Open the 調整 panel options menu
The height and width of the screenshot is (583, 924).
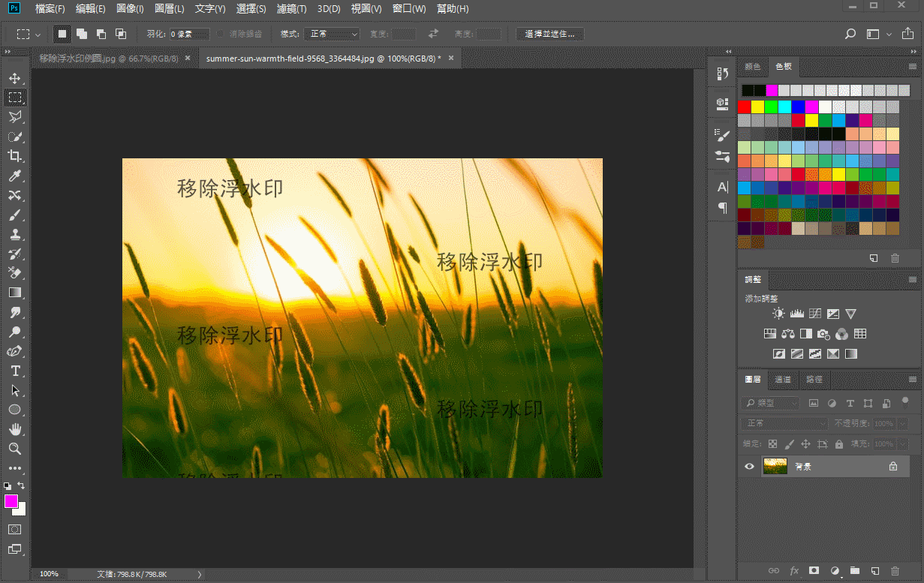pos(913,279)
